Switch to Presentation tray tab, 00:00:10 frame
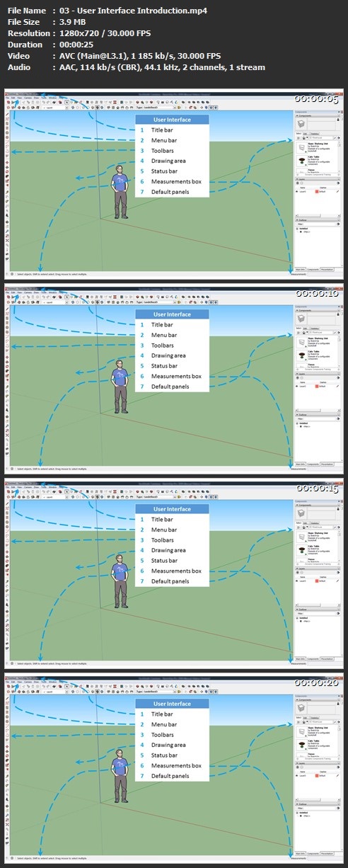 327,465
